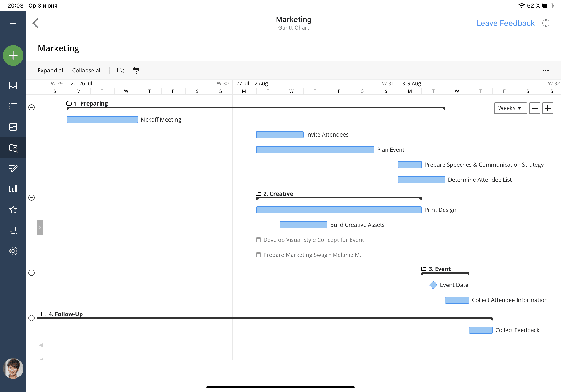Open the task list icon in sidebar
This screenshot has width=561, height=392.
[13, 106]
